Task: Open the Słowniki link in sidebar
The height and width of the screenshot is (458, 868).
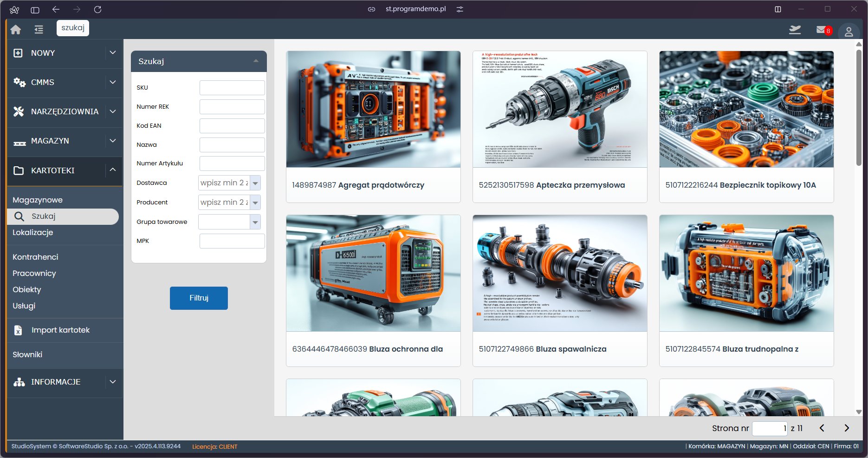Action: (27, 354)
